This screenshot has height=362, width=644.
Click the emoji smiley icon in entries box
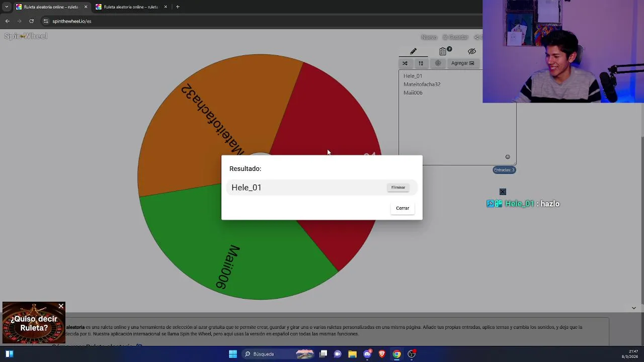(x=508, y=157)
